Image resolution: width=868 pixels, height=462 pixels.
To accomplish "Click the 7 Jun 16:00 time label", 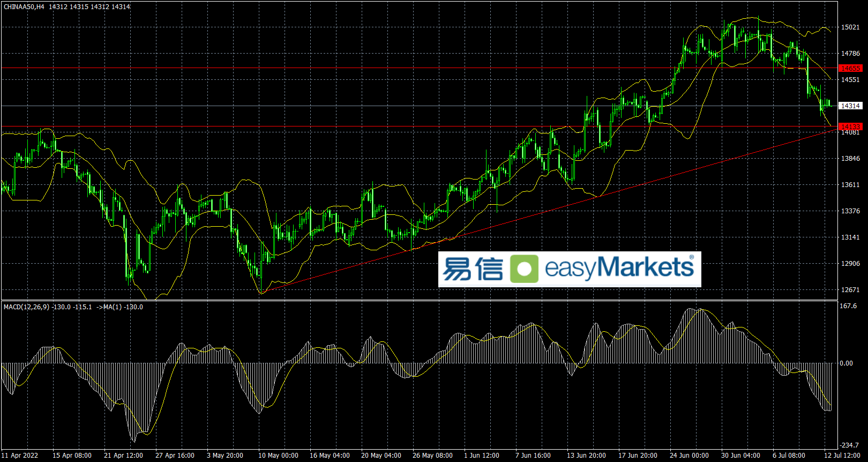I will [x=533, y=456].
